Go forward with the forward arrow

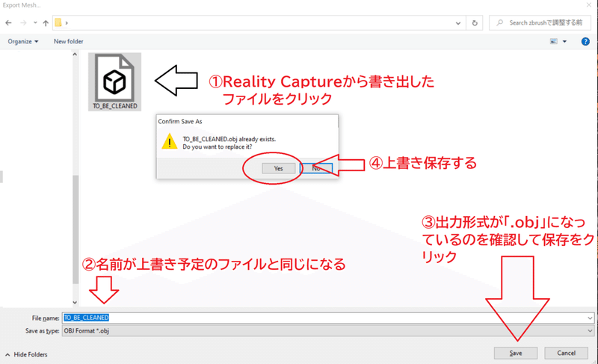[23, 23]
